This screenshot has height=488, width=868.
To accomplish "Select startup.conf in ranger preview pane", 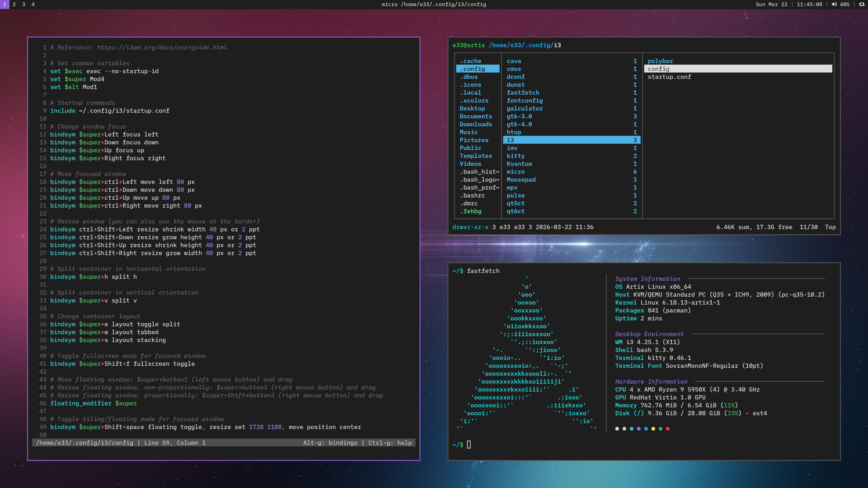I will click(669, 77).
